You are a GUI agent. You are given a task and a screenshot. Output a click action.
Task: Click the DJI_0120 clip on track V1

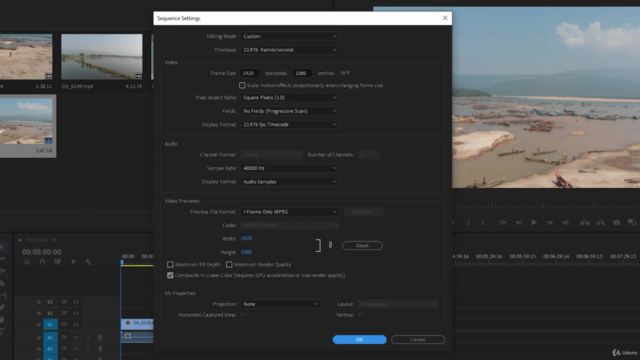coord(137,324)
